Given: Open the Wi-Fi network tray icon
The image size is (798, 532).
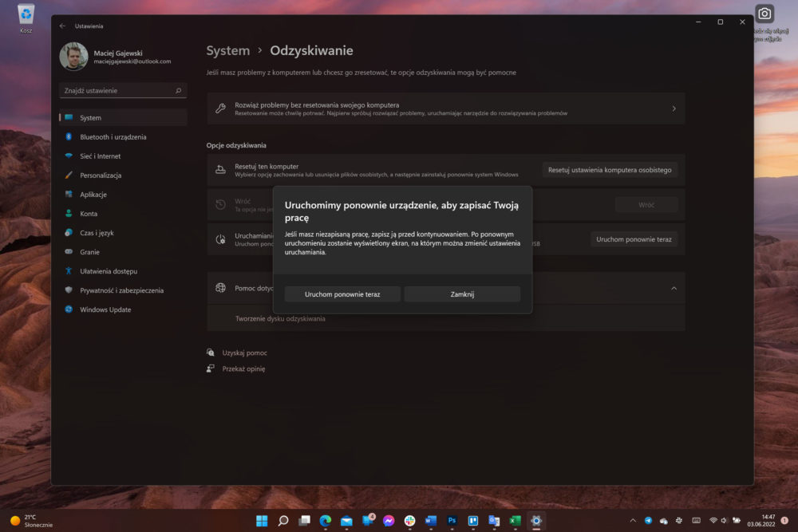Looking at the screenshot, I should click(713, 521).
